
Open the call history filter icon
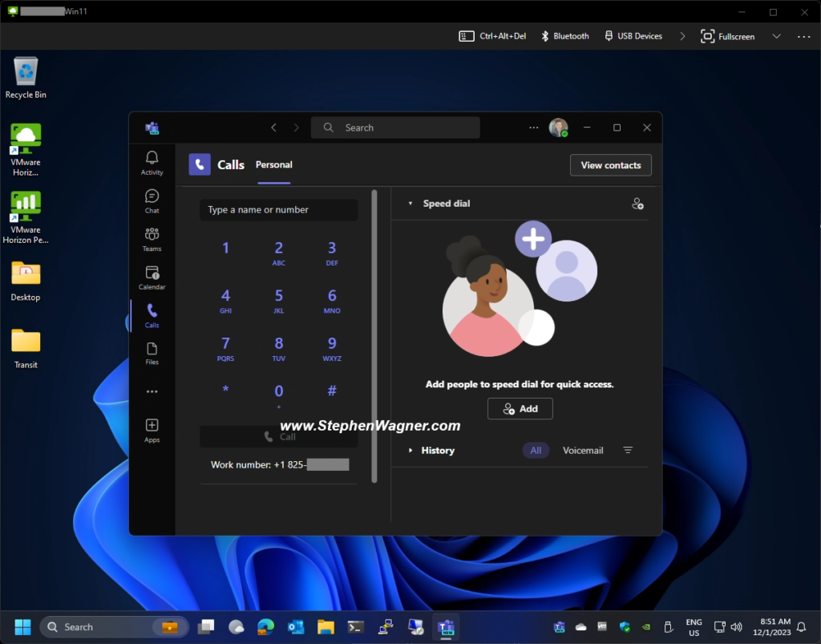pos(628,450)
